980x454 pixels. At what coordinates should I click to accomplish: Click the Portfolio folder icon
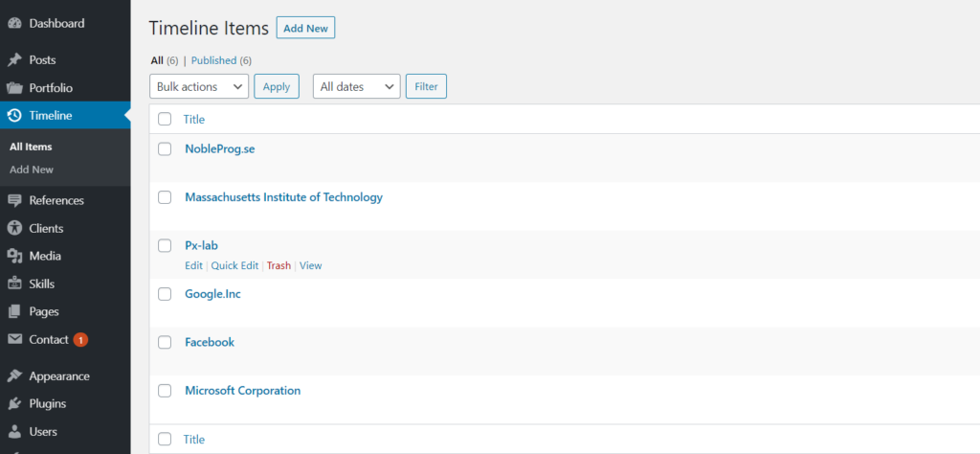pos(14,88)
